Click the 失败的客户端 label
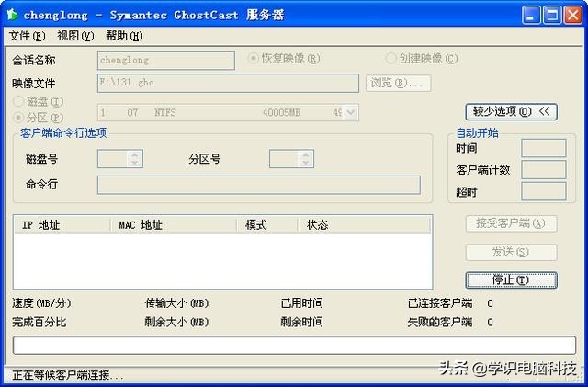 pyautogui.click(x=440, y=322)
